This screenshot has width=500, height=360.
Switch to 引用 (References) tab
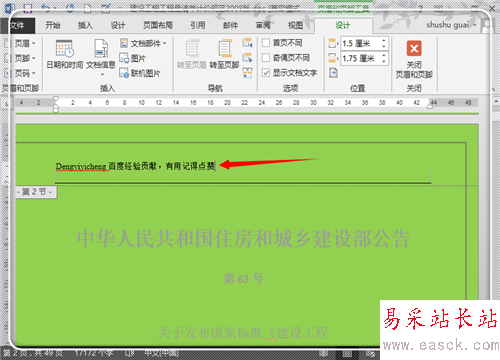click(198, 25)
